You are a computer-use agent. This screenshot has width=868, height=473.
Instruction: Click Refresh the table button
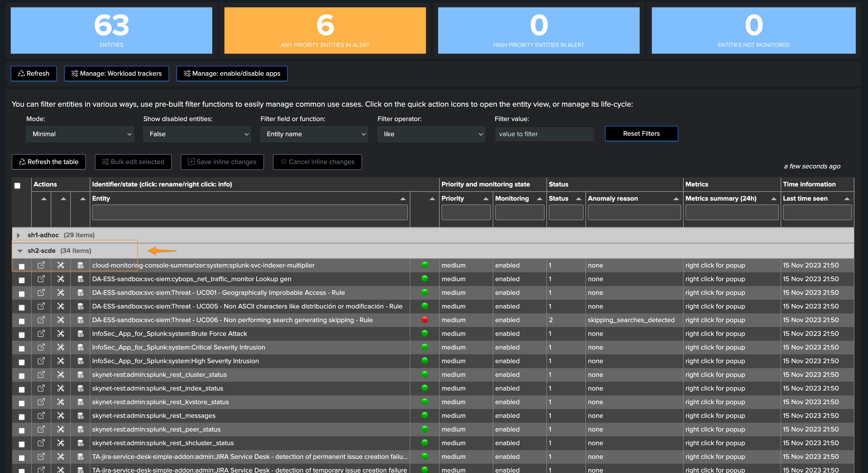[x=49, y=162]
